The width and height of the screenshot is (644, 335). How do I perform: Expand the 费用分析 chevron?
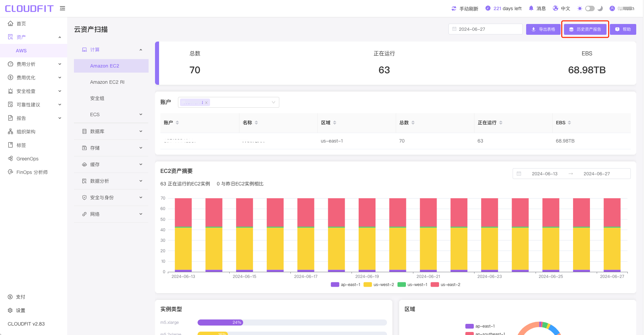[x=60, y=64]
